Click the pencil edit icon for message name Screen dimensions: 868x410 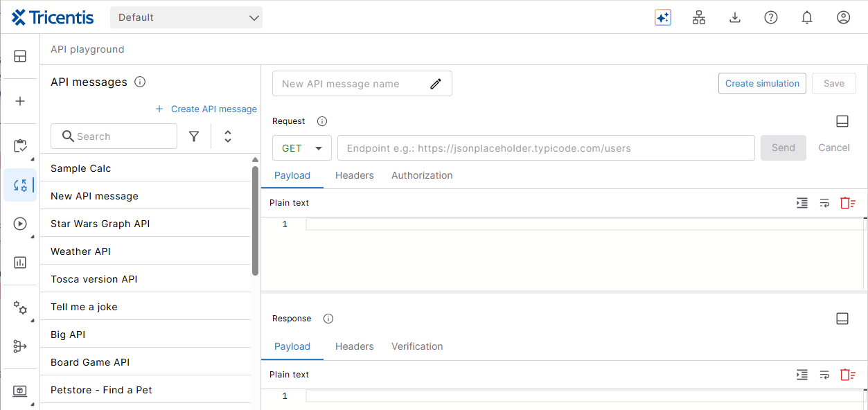coord(436,84)
